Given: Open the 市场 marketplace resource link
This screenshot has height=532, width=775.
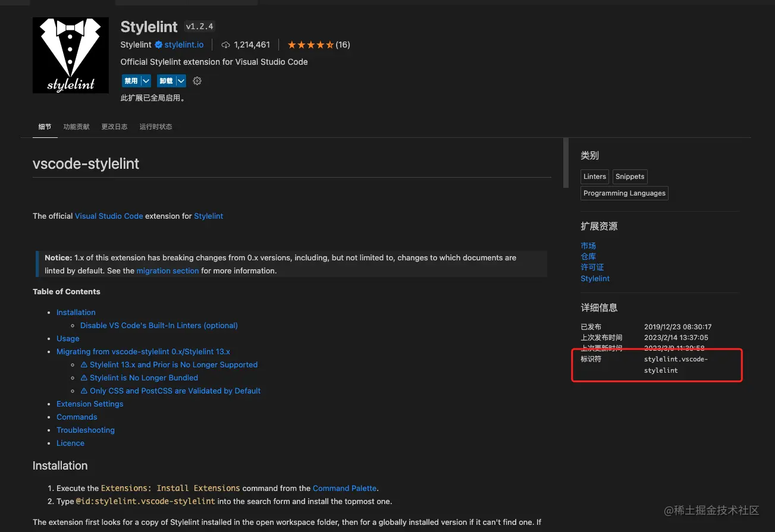Looking at the screenshot, I should tap(588, 245).
